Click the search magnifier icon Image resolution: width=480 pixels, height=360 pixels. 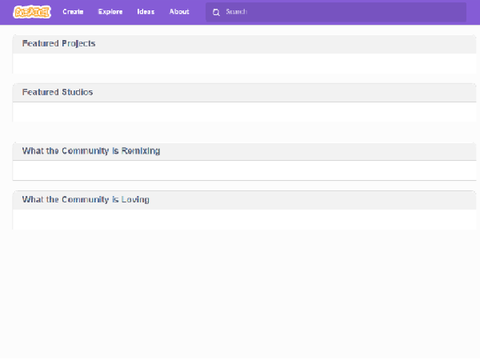point(216,12)
